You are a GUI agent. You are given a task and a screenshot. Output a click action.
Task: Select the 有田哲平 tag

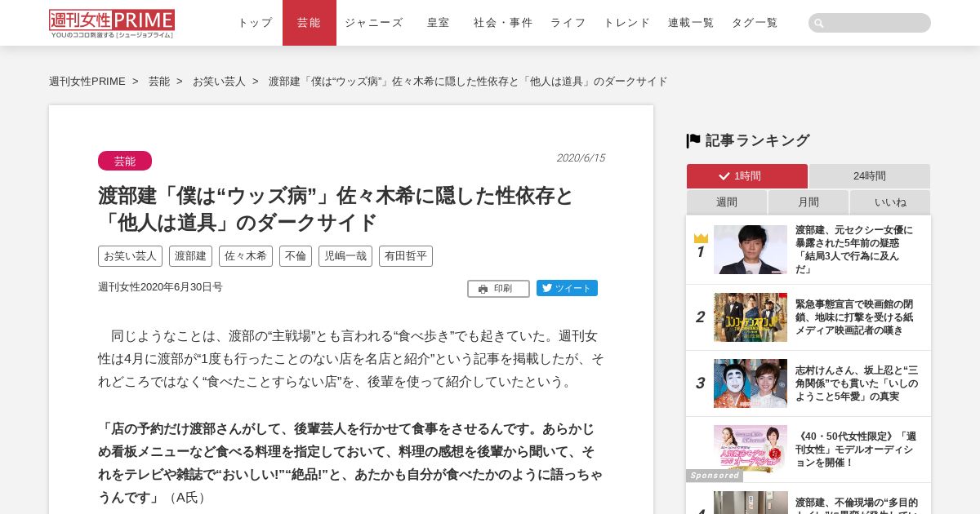click(x=406, y=256)
